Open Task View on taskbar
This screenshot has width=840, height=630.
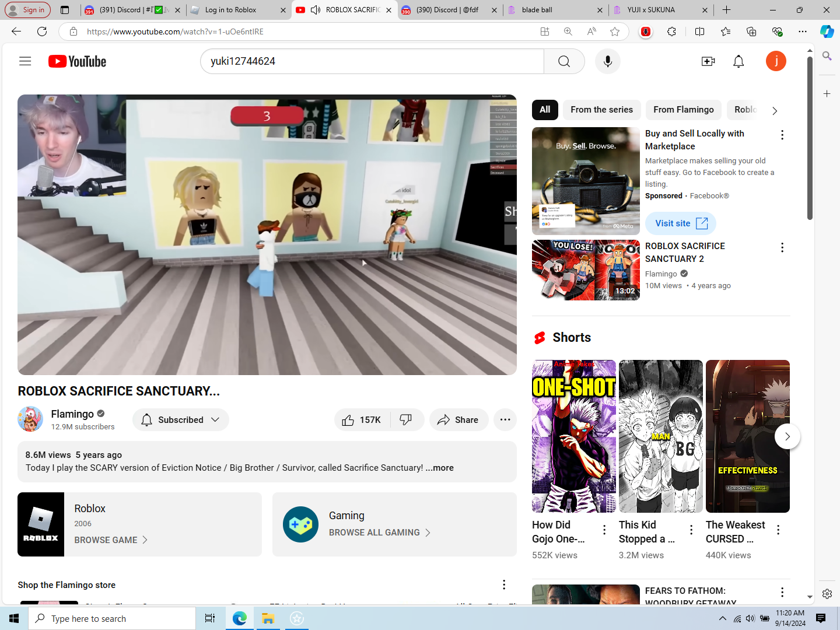[210, 618]
